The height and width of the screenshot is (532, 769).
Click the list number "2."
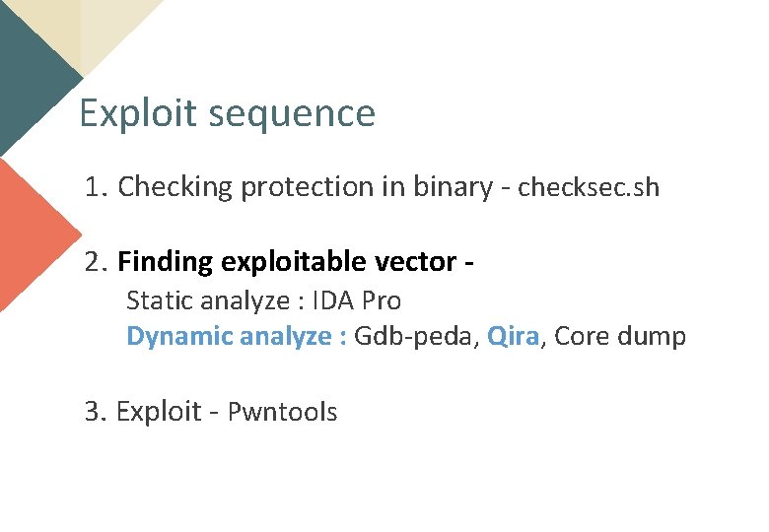(x=97, y=262)
